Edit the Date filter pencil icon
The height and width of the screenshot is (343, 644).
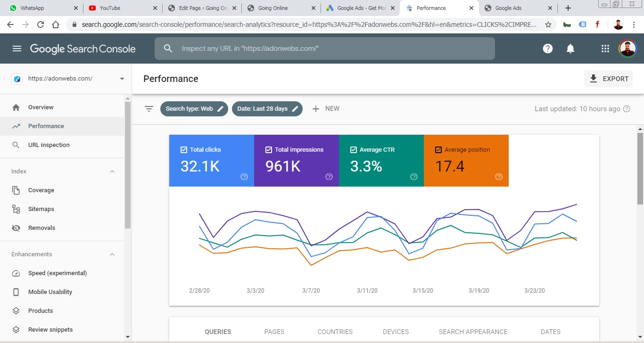[295, 109]
